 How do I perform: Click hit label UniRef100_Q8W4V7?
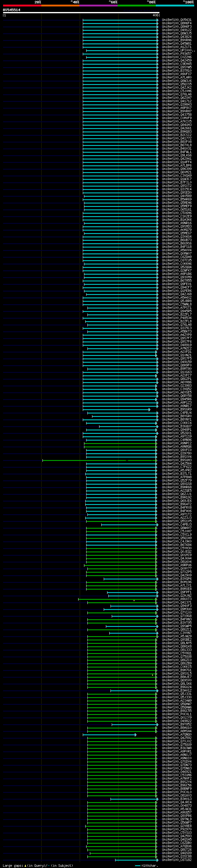176,528
